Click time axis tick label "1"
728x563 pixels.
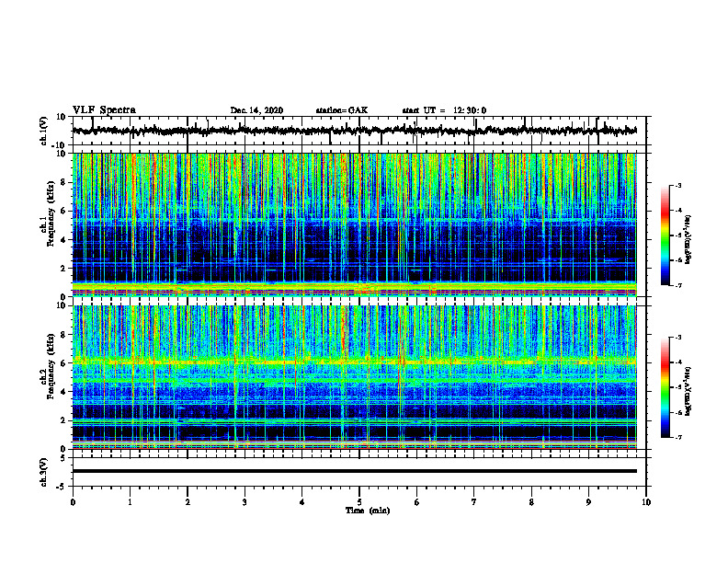coord(130,502)
